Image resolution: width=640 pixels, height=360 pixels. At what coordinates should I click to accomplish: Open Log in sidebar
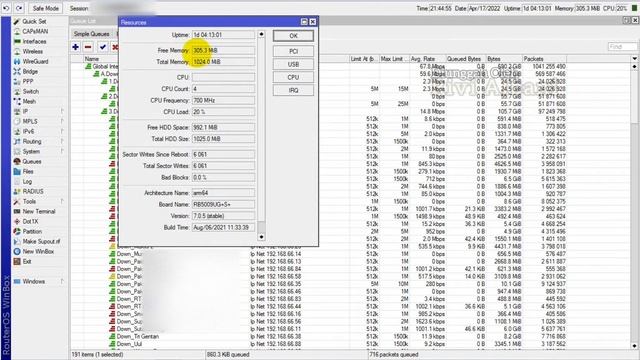click(27, 182)
